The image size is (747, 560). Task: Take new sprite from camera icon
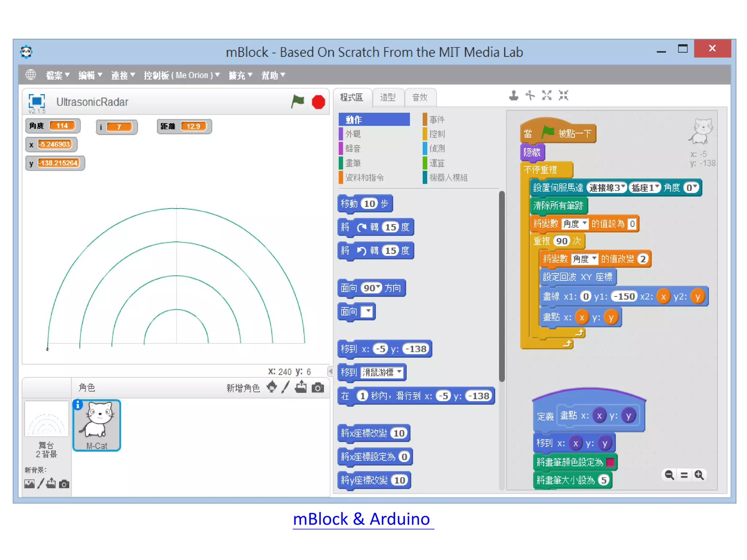pyautogui.click(x=318, y=388)
